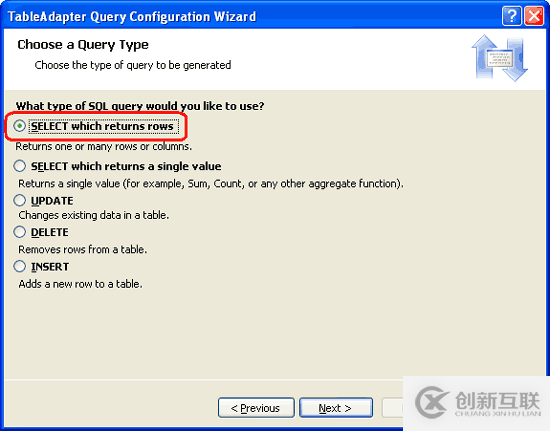Click 'Changes existing data in a table' text

[94, 215]
